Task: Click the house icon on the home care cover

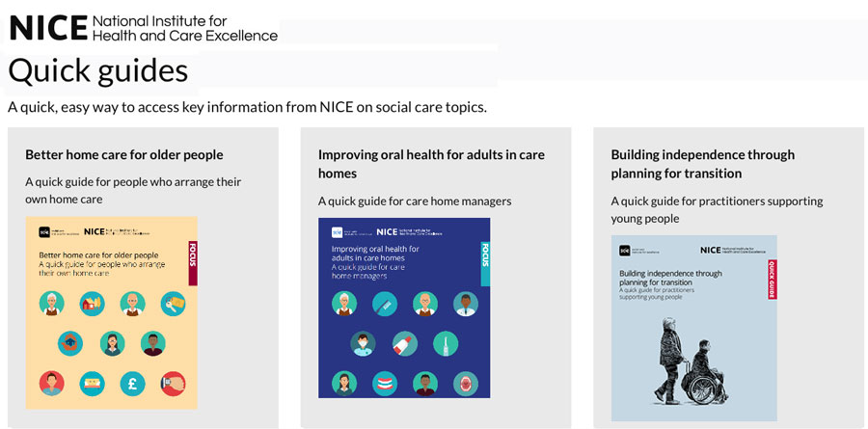Action: tap(92, 304)
